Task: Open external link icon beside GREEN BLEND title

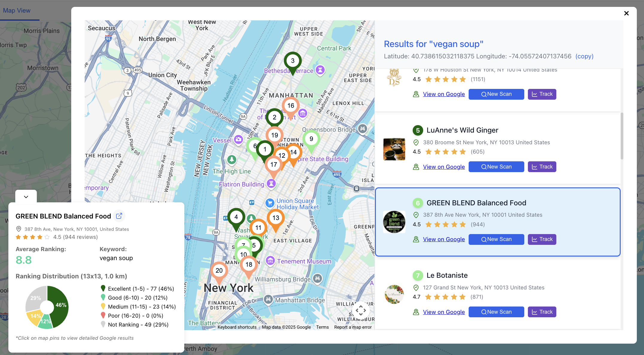Action: [x=119, y=216]
